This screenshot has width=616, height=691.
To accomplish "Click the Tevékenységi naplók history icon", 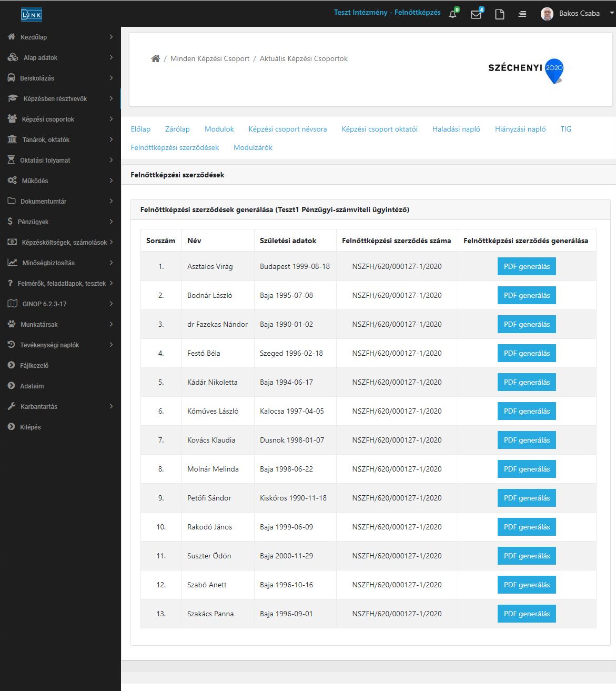I will [x=12, y=345].
